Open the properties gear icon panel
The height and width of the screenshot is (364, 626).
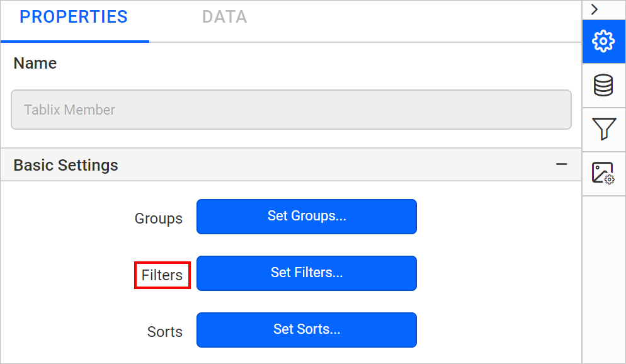(x=603, y=41)
